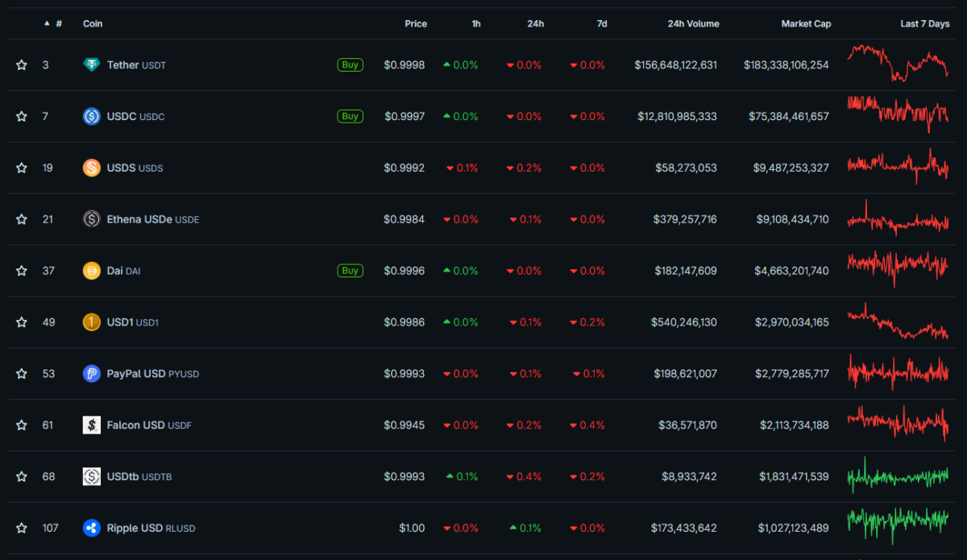Click the Dai coin icon
This screenshot has width=967, height=560.
(91, 270)
